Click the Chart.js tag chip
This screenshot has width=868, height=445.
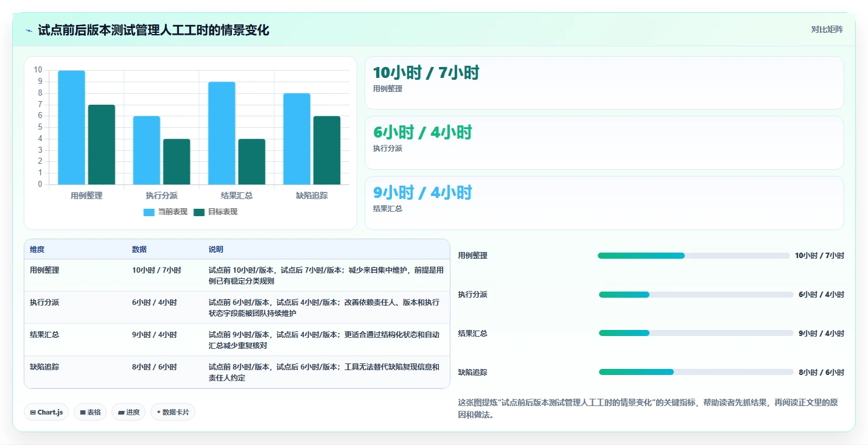coord(47,412)
